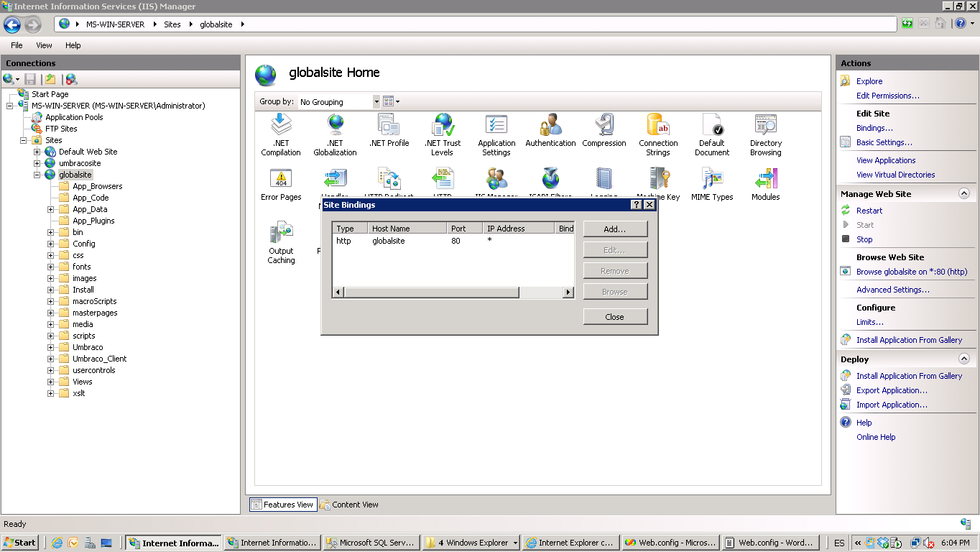980x552 pixels.
Task: Collapse the Sites tree node
Action: [24, 140]
